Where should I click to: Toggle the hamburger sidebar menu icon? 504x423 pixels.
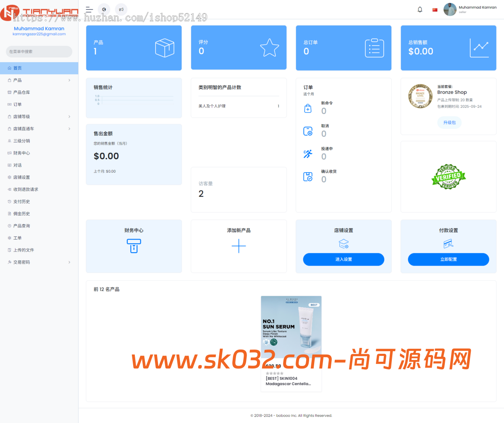pos(89,9)
